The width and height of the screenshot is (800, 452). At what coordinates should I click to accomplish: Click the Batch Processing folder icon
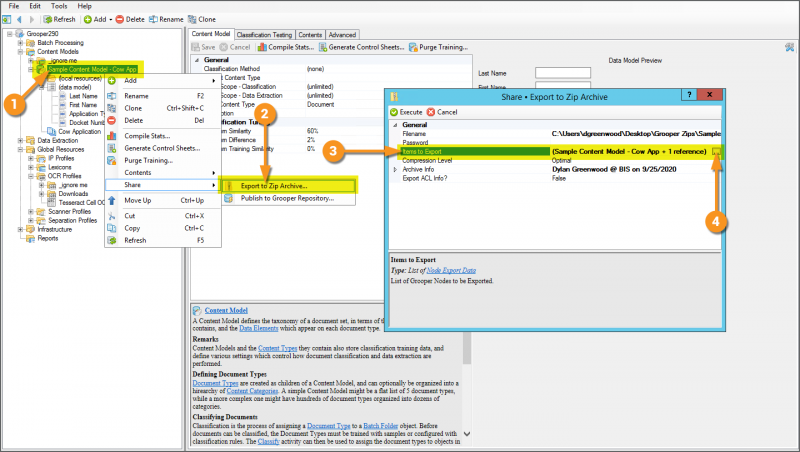[31, 43]
